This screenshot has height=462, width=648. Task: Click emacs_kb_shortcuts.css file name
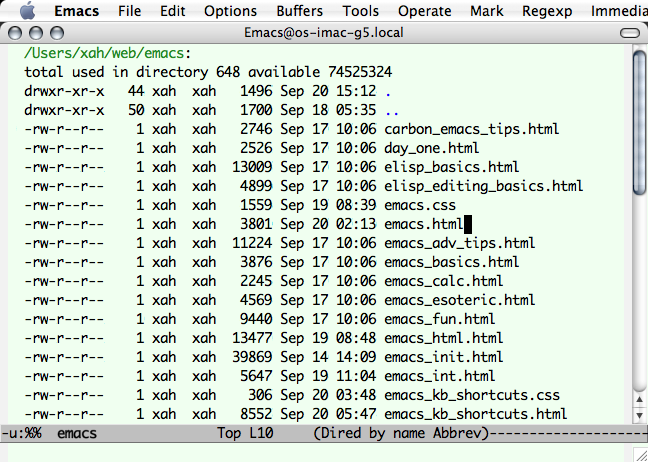(x=472, y=395)
